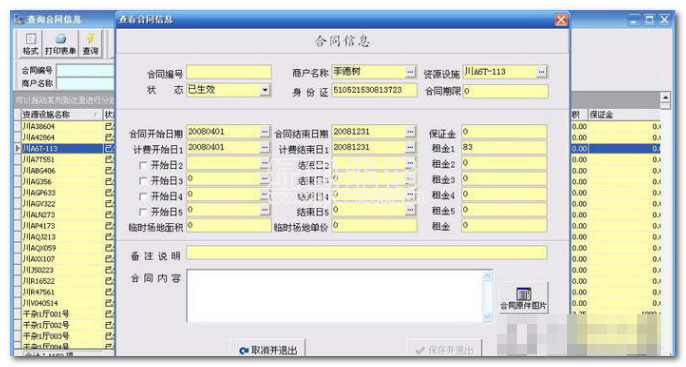Viewport: 686px width, 367px height.
Task: Click the 合同期限 field
Action: pos(505,91)
